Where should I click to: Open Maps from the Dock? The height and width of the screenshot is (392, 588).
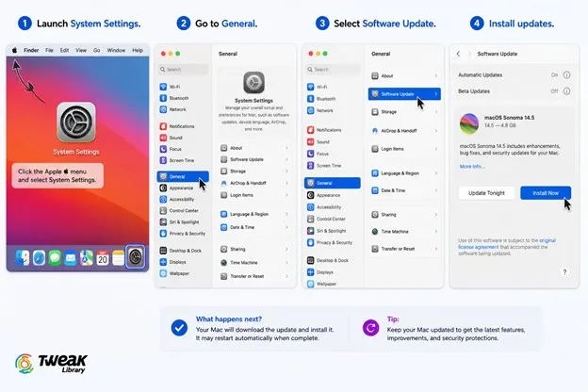87,258
